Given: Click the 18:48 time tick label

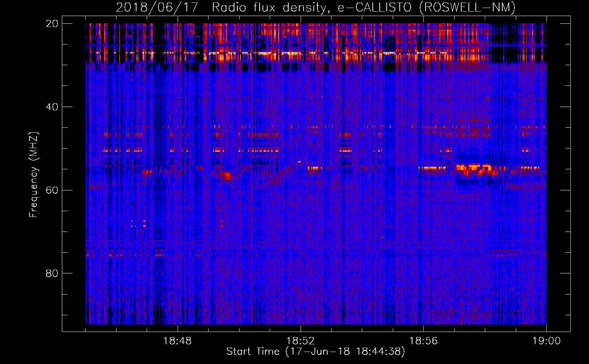Looking at the screenshot, I should [x=177, y=341].
